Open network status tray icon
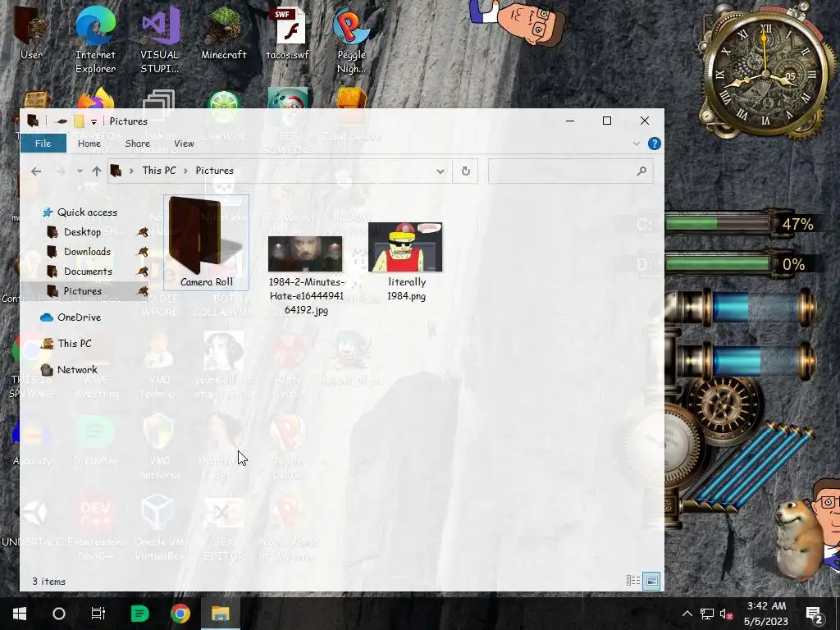 (x=707, y=614)
